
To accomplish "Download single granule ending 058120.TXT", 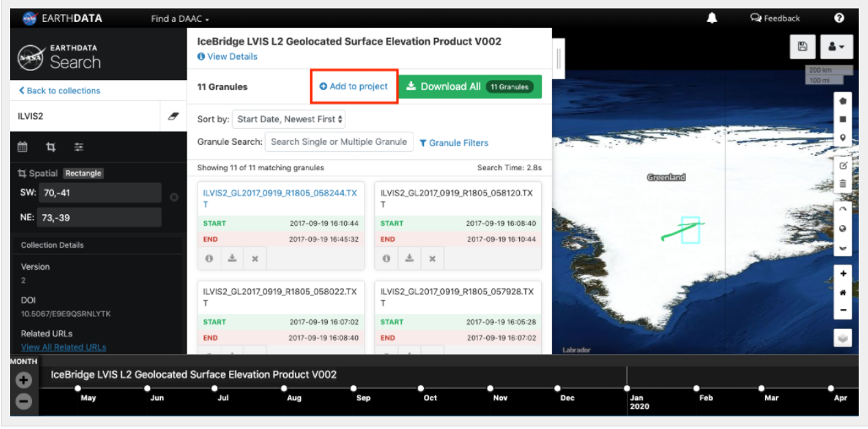I will (x=410, y=259).
